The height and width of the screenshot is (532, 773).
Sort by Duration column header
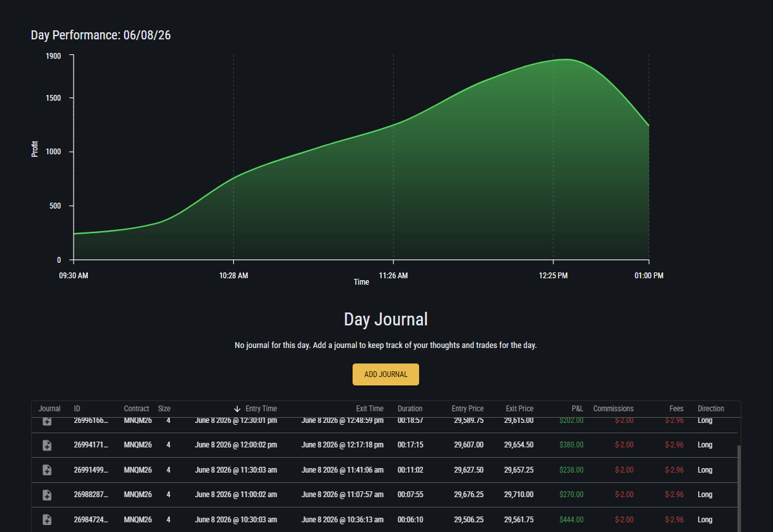coord(409,409)
